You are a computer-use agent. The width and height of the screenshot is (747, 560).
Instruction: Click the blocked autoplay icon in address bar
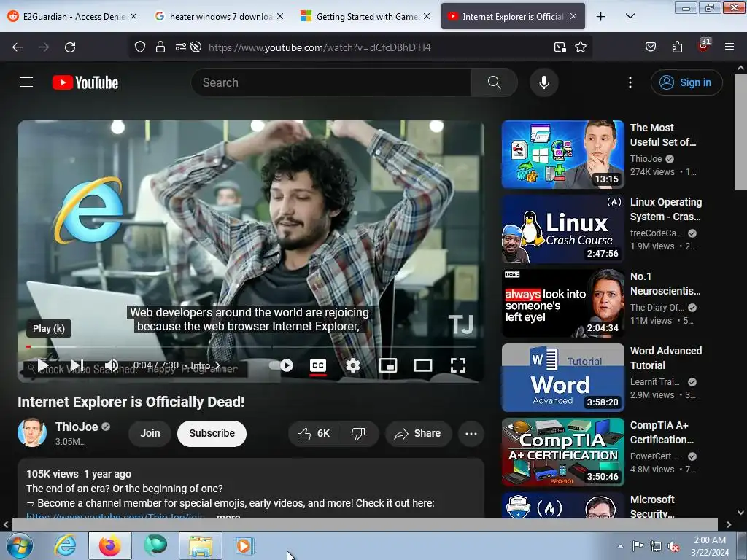pos(196,47)
